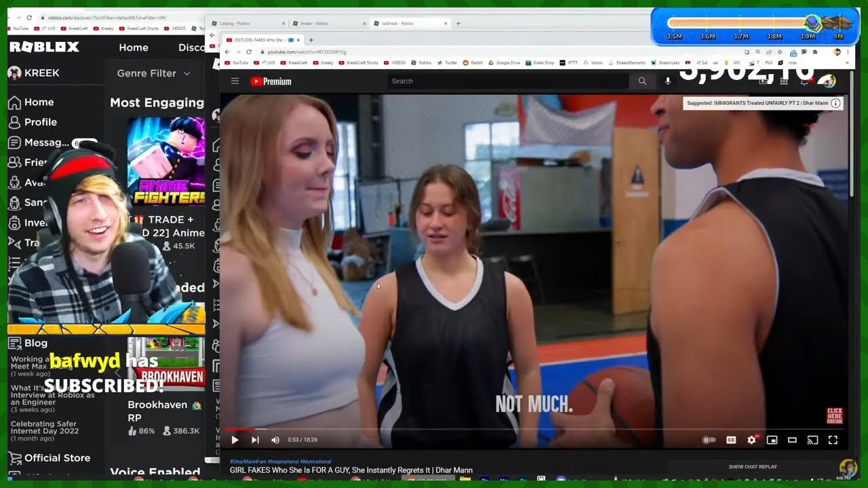Switch to the Avatar - Roblox tab
The image size is (868, 488).
pos(328,23)
